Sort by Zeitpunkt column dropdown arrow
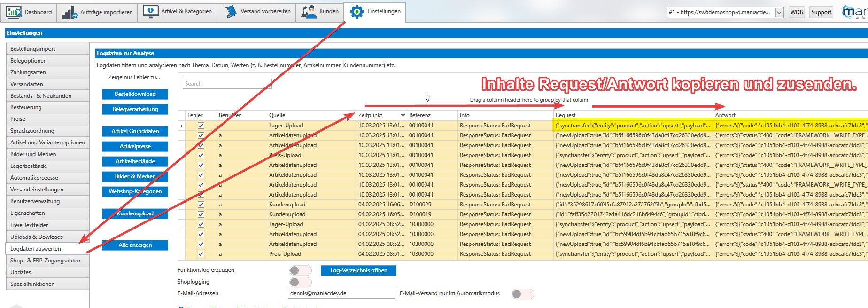Viewport: 868px width, 308px height. click(x=403, y=115)
